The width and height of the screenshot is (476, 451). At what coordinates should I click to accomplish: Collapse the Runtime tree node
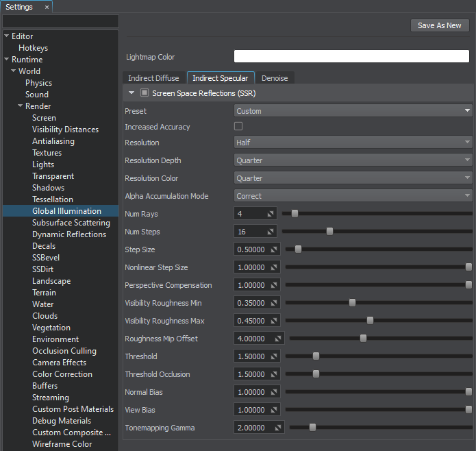click(x=6, y=59)
